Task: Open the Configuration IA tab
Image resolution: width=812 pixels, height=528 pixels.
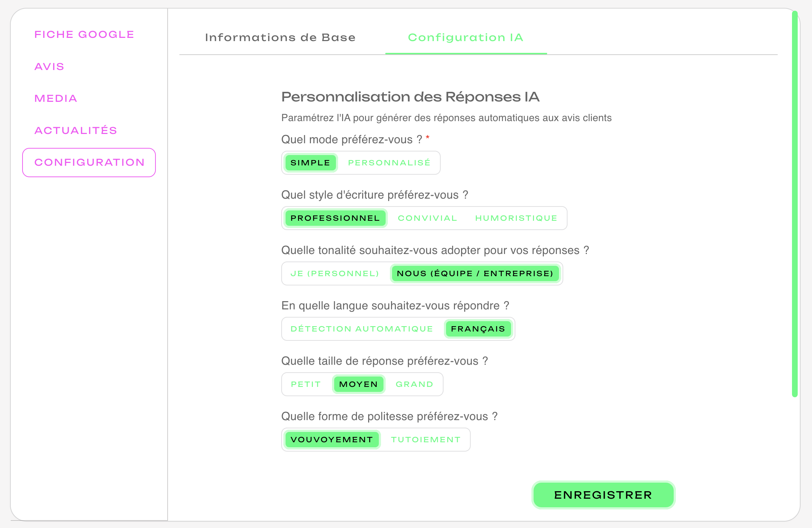Action: (466, 37)
